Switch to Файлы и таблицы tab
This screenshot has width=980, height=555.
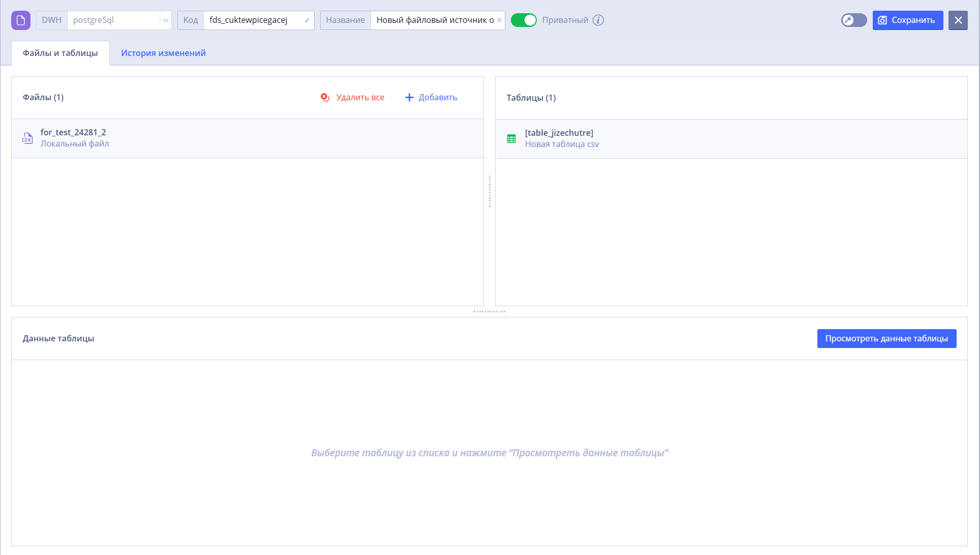pyautogui.click(x=60, y=53)
